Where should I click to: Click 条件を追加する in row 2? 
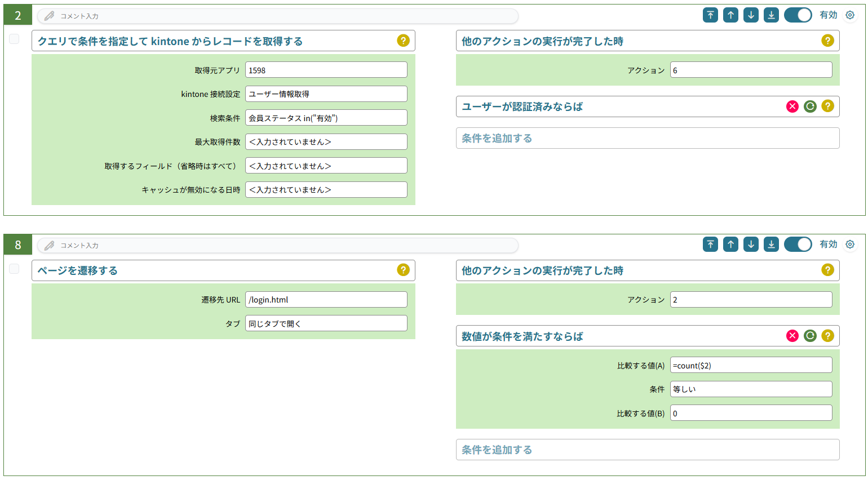click(x=648, y=138)
